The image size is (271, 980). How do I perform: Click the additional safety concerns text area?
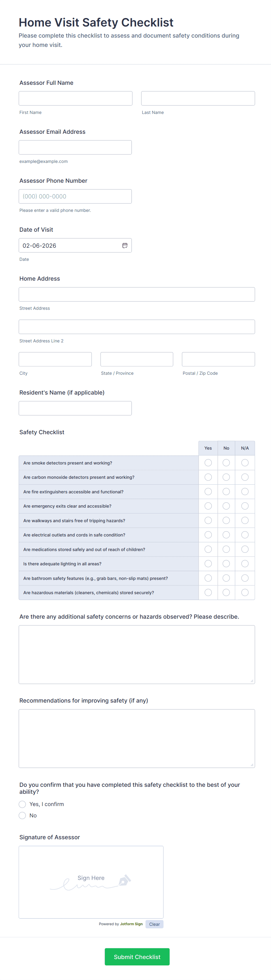[137, 654]
